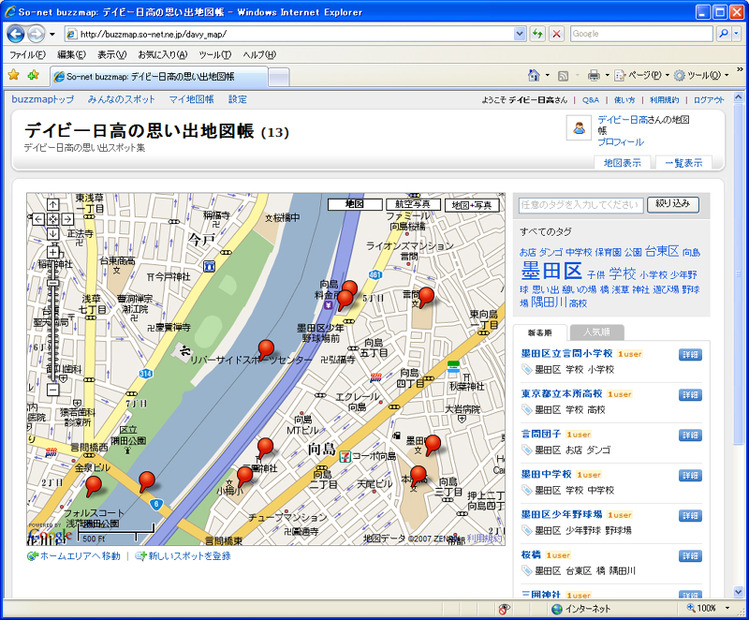The image size is (749, 620).
Task: Open the 表示(V) menu
Action: click(x=112, y=55)
